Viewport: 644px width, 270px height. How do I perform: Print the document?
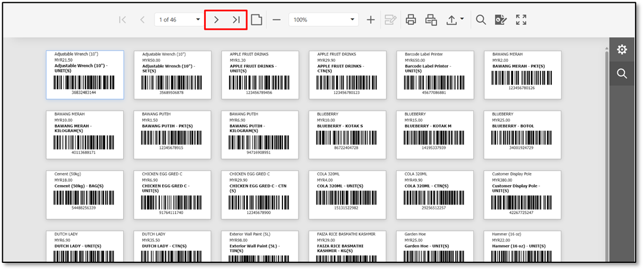(x=411, y=19)
